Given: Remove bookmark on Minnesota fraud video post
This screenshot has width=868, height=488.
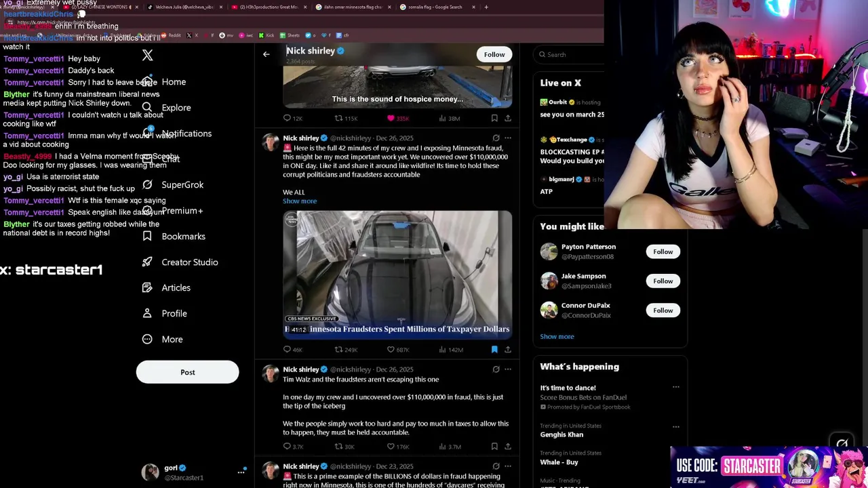Looking at the screenshot, I should point(494,350).
